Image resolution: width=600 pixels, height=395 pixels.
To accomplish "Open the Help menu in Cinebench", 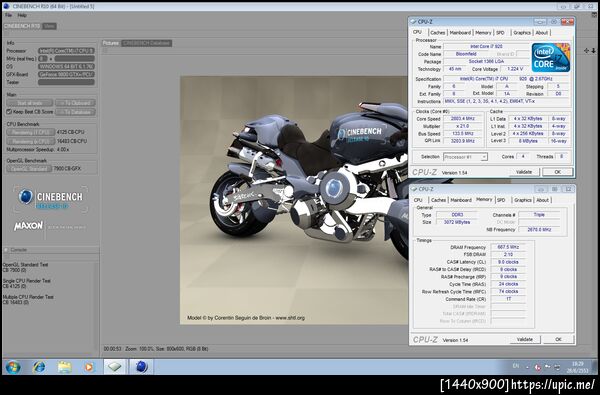I will (x=22, y=15).
